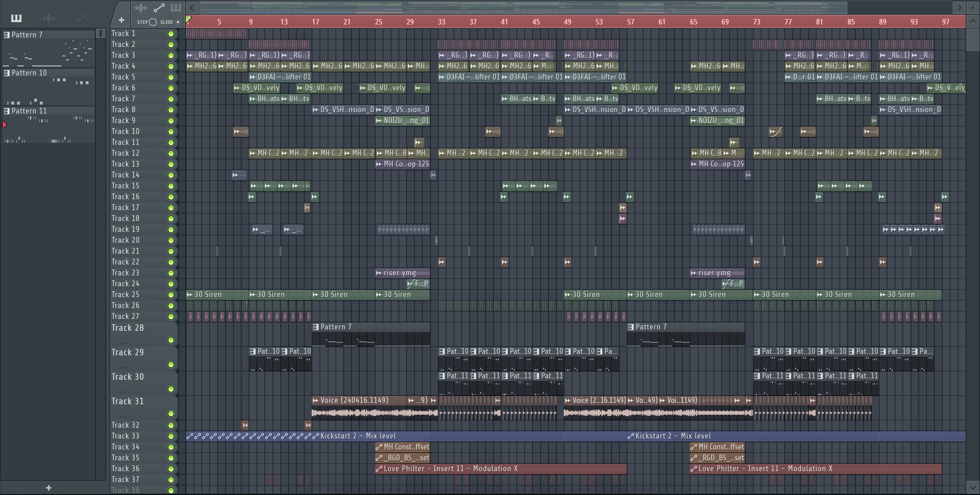Mute Track 5

coord(171,78)
